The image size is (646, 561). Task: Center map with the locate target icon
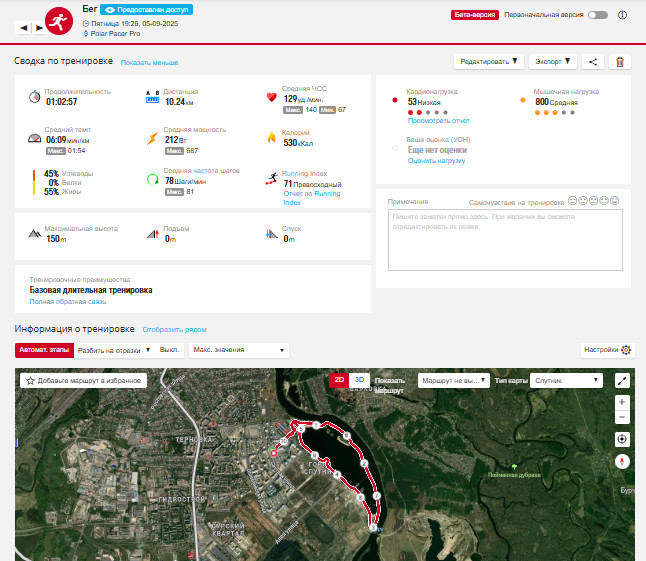[x=622, y=439]
